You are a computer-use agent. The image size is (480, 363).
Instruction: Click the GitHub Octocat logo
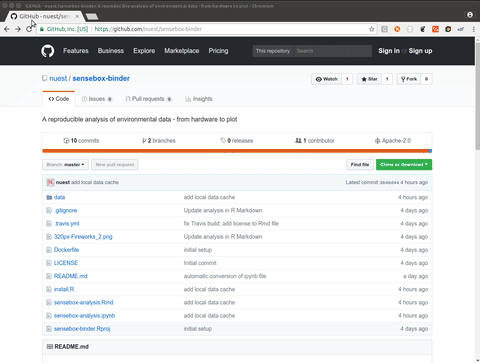48,51
